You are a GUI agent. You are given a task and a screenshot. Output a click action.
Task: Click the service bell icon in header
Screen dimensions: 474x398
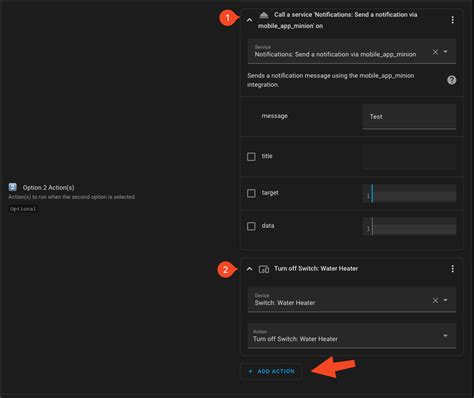point(264,15)
